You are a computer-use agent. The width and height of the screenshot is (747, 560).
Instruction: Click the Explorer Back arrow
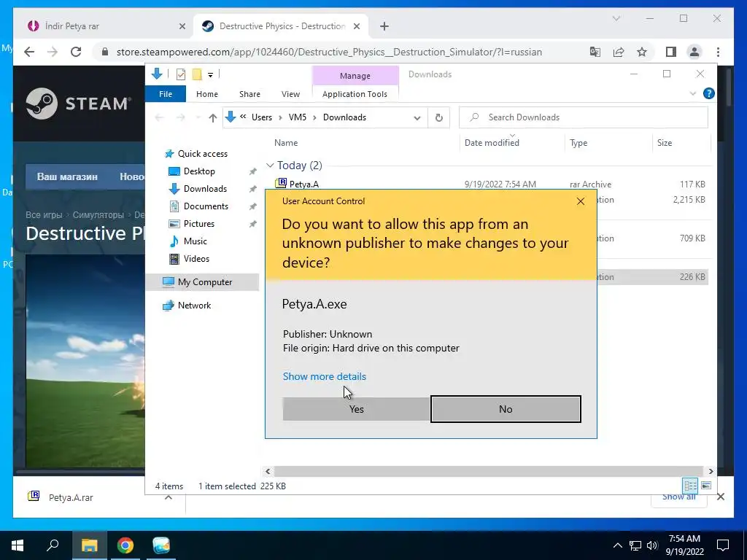pyautogui.click(x=160, y=117)
